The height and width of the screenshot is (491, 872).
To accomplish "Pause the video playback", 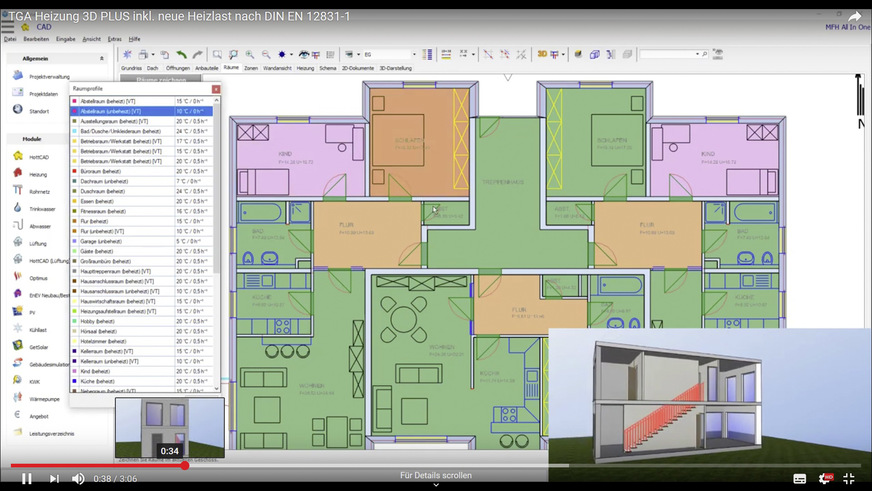I will pos(27,479).
